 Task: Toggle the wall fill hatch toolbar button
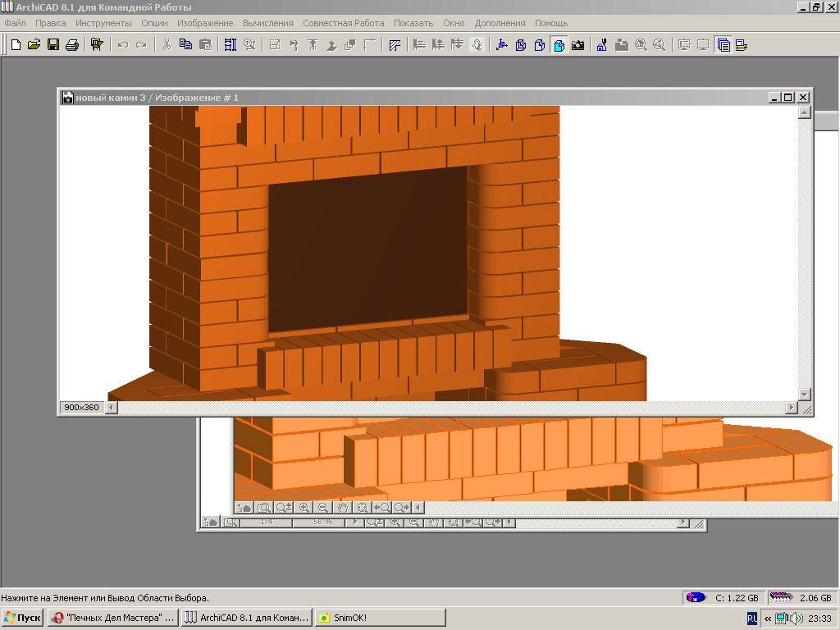[x=395, y=45]
